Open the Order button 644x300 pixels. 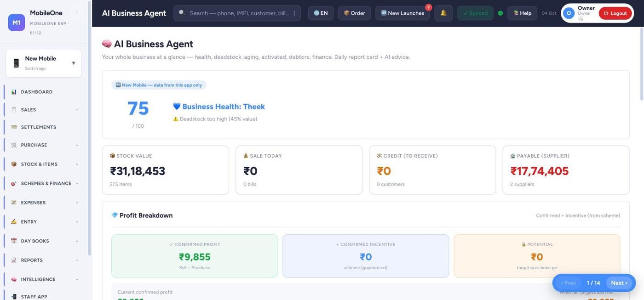[x=354, y=13]
